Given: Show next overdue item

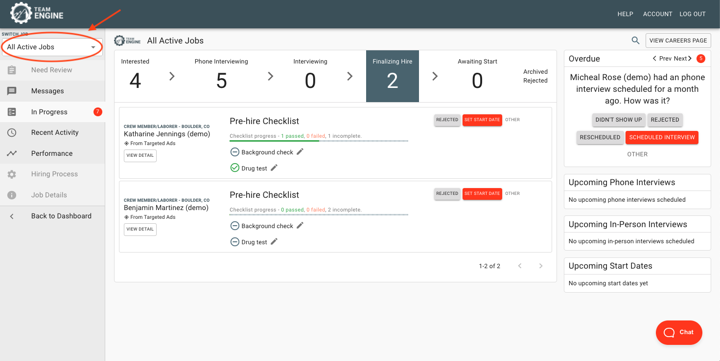Looking at the screenshot, I should (683, 58).
